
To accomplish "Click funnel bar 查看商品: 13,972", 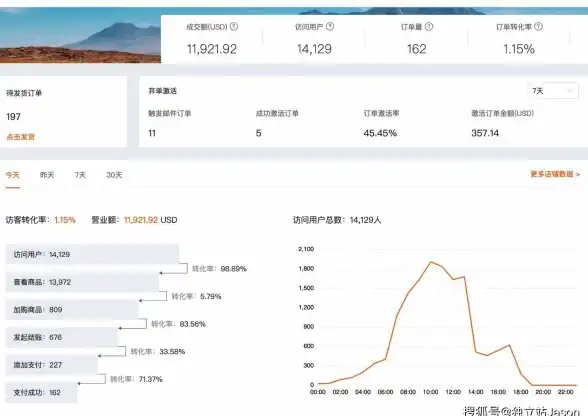I will (x=82, y=282).
